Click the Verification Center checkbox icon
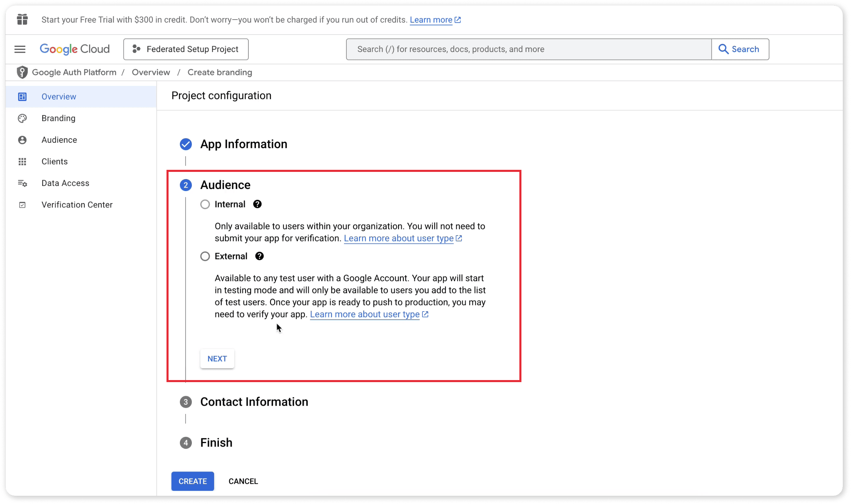The width and height of the screenshot is (851, 504). pos(22,205)
